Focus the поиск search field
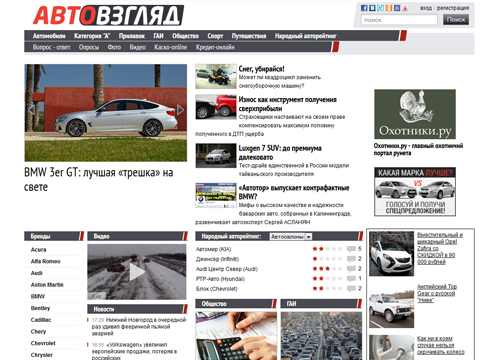The image size is (500, 360). 399,20
